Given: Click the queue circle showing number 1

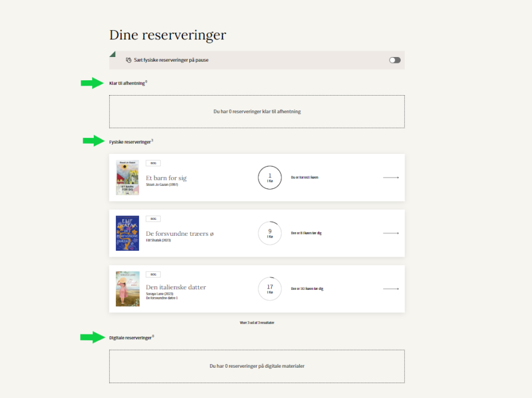Looking at the screenshot, I should [x=270, y=178].
